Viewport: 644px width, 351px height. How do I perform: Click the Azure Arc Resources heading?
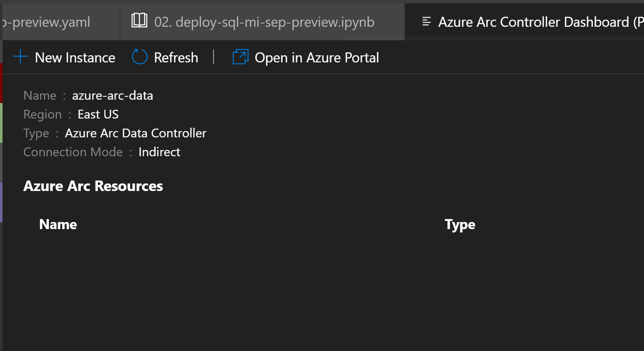[x=93, y=186]
